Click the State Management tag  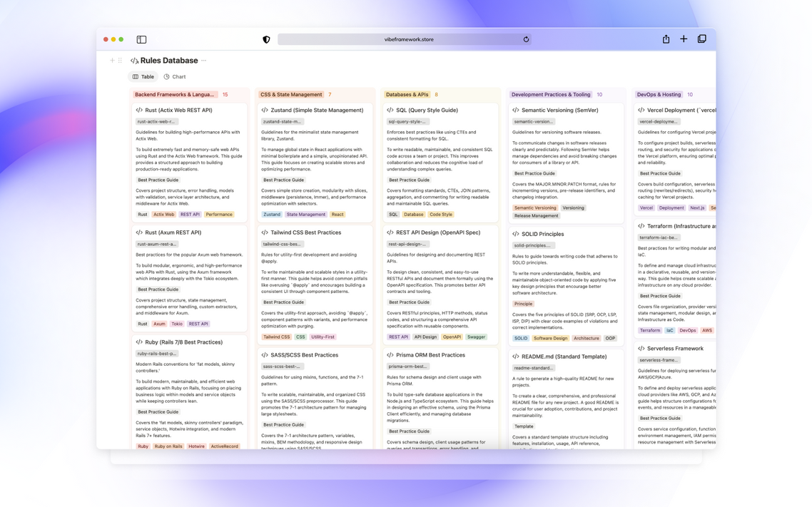306,215
